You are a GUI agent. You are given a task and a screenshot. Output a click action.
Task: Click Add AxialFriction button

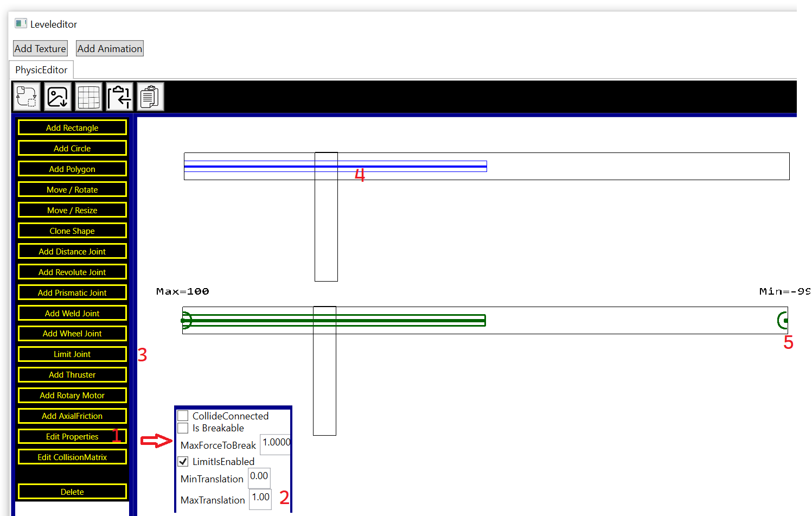(72, 416)
